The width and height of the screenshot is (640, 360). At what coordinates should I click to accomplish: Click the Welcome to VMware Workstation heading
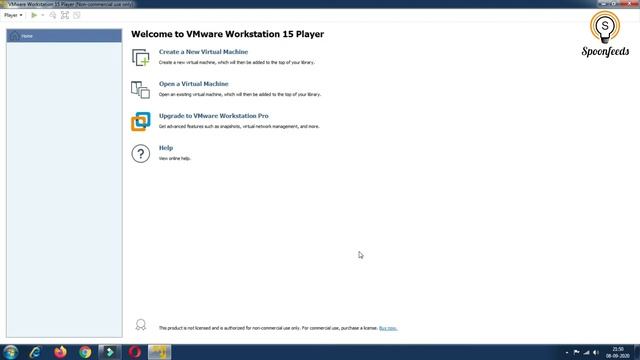[227, 34]
